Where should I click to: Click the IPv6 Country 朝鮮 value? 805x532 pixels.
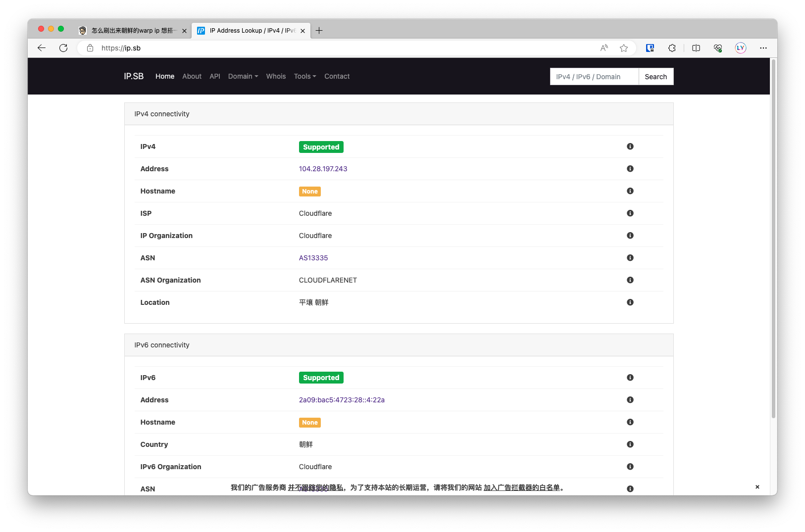(x=306, y=444)
